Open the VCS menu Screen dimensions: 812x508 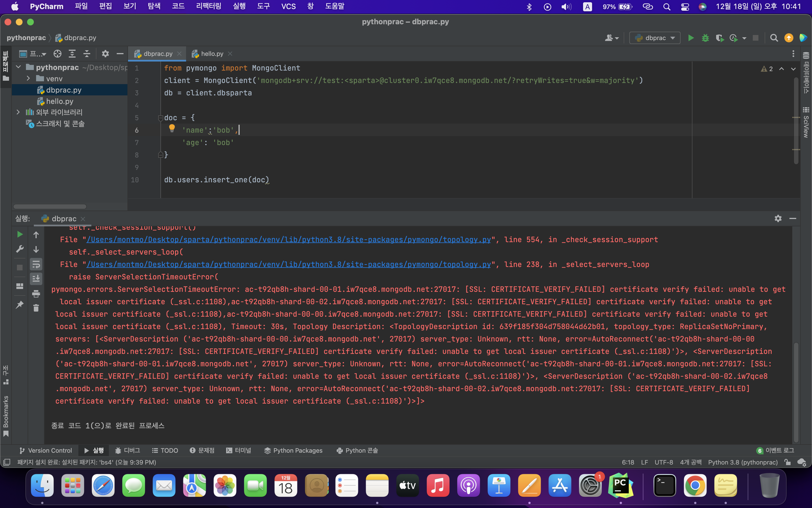click(x=288, y=6)
